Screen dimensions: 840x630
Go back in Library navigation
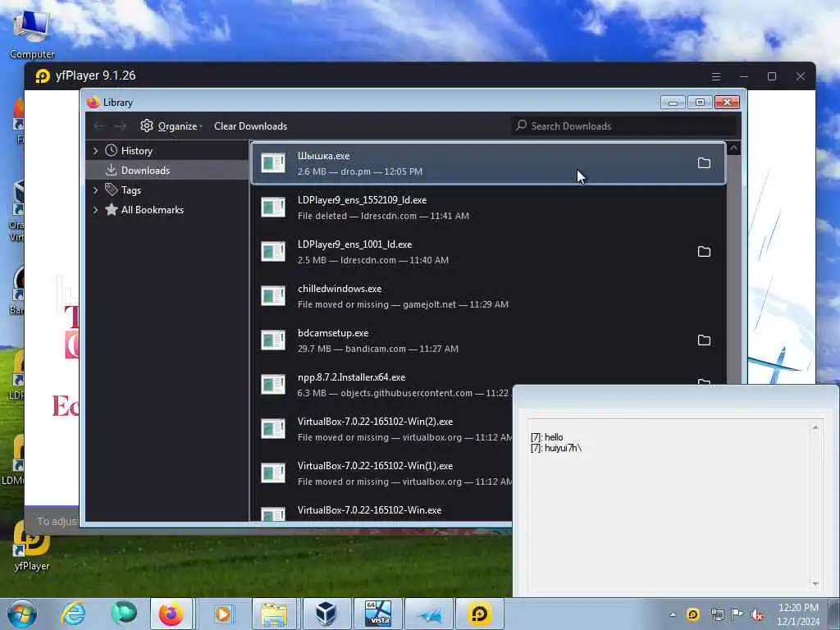99,126
